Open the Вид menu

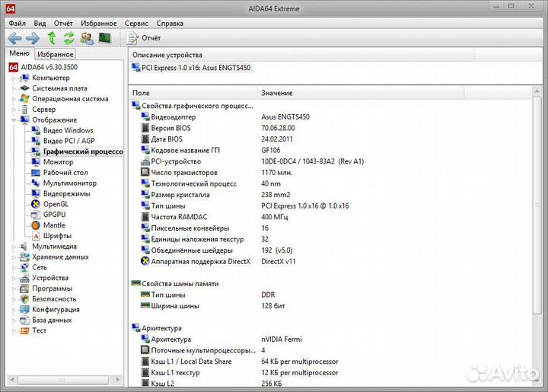click(40, 24)
